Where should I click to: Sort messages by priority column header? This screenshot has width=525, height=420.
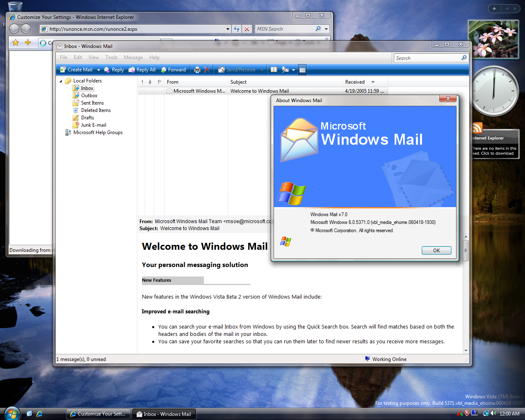coord(142,82)
